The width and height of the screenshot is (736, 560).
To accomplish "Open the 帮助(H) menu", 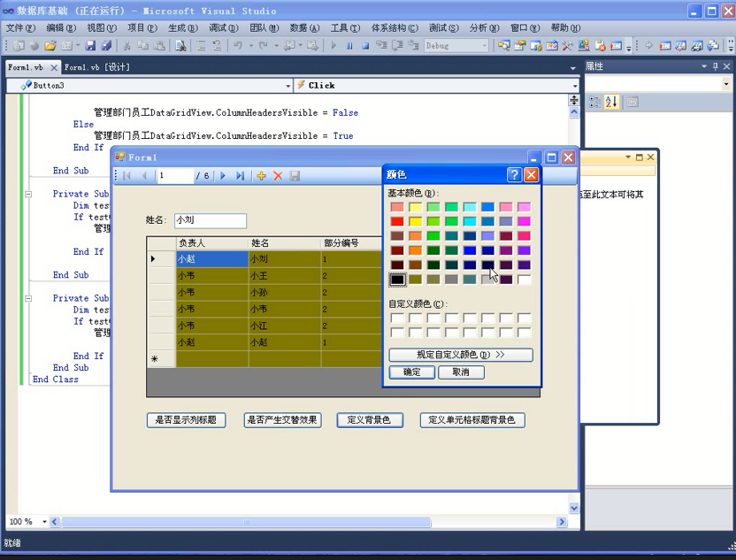I will [x=565, y=28].
